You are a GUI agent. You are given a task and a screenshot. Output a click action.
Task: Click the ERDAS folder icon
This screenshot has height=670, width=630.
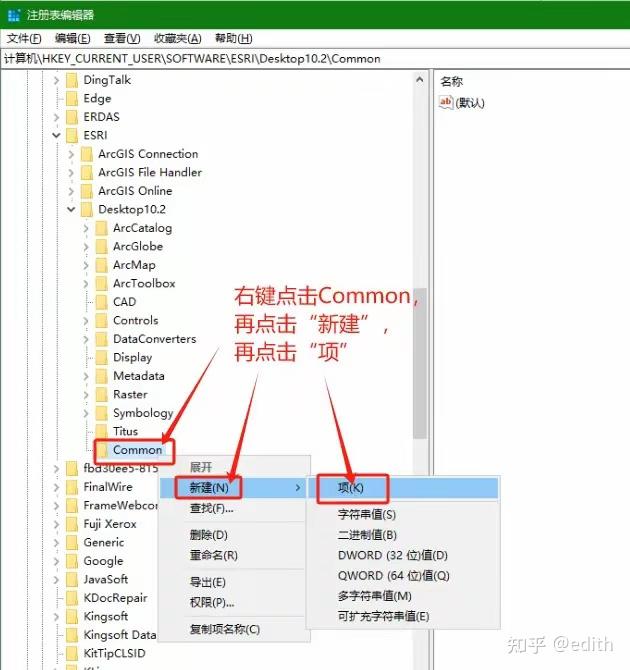click(x=72, y=117)
